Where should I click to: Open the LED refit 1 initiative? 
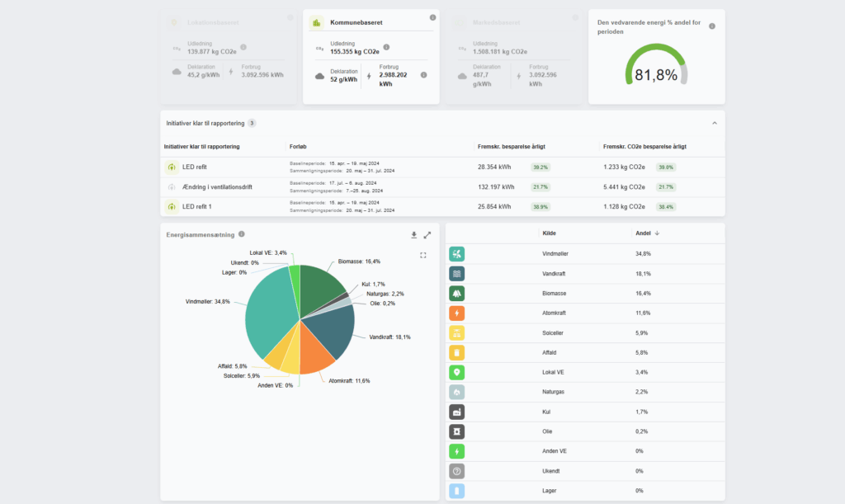click(442, 207)
